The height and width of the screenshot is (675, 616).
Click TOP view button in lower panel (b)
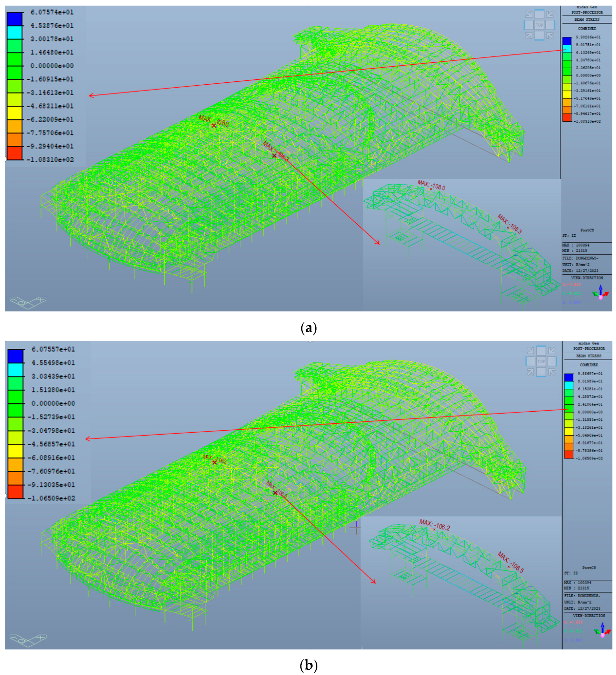[541, 361]
